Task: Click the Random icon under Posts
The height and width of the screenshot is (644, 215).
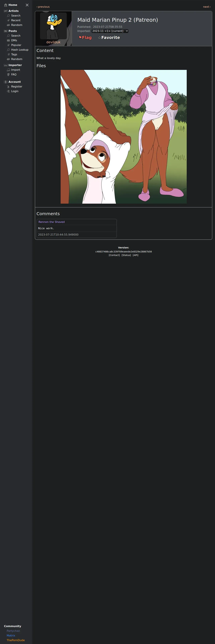Action: tap(9, 59)
